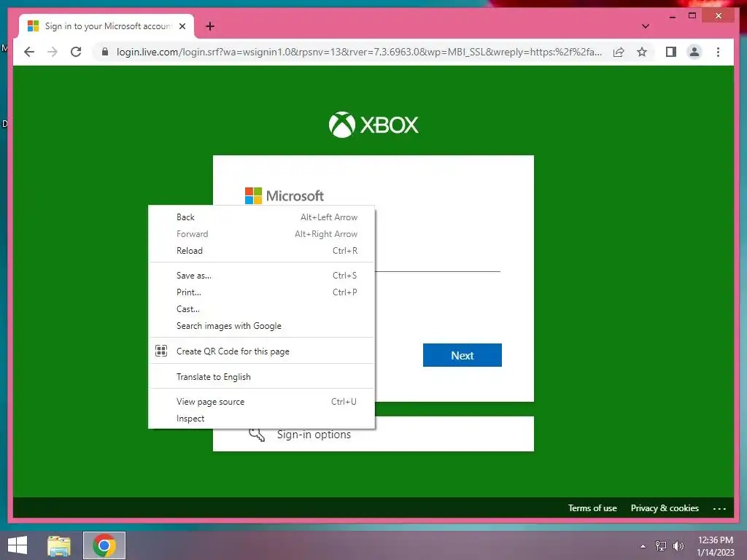Open a new tab with plus button

click(x=210, y=26)
